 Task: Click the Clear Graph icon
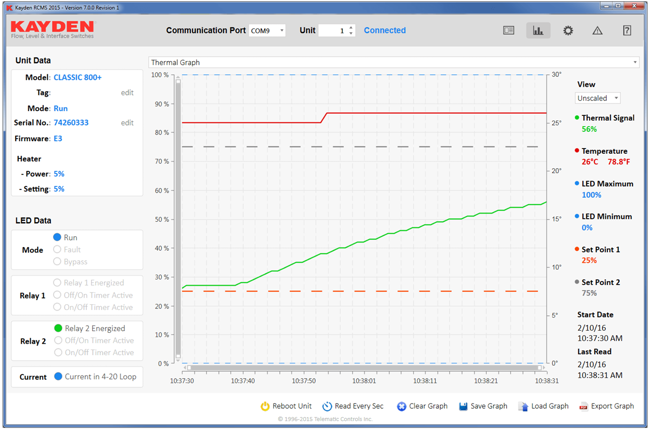pos(401,406)
